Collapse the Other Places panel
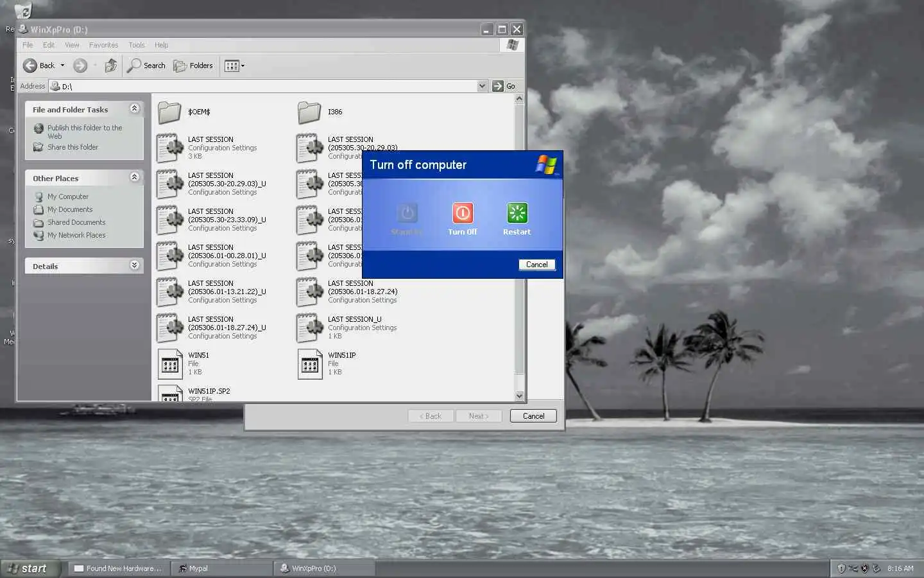The image size is (924, 578). pyautogui.click(x=134, y=177)
